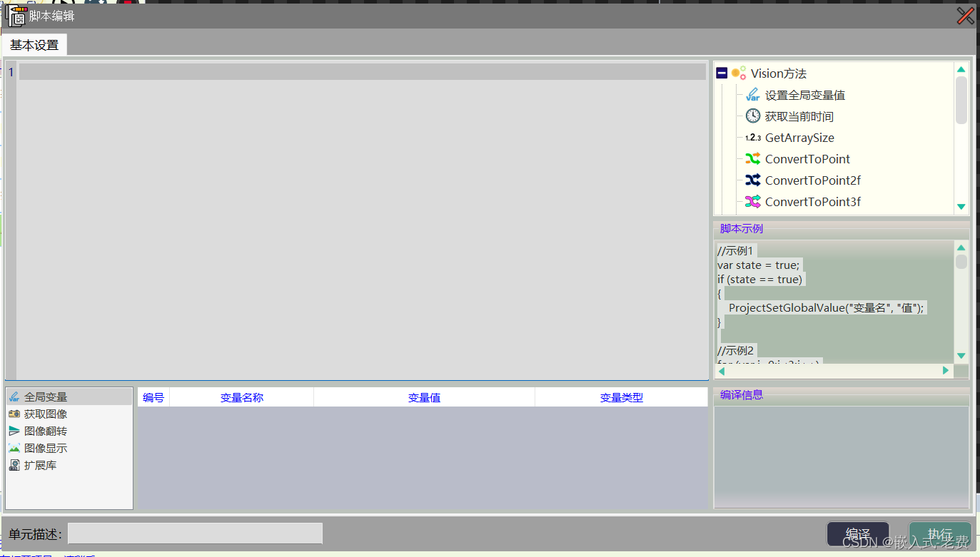Click the green shuffle icon beside ConvertToPoint

point(752,159)
